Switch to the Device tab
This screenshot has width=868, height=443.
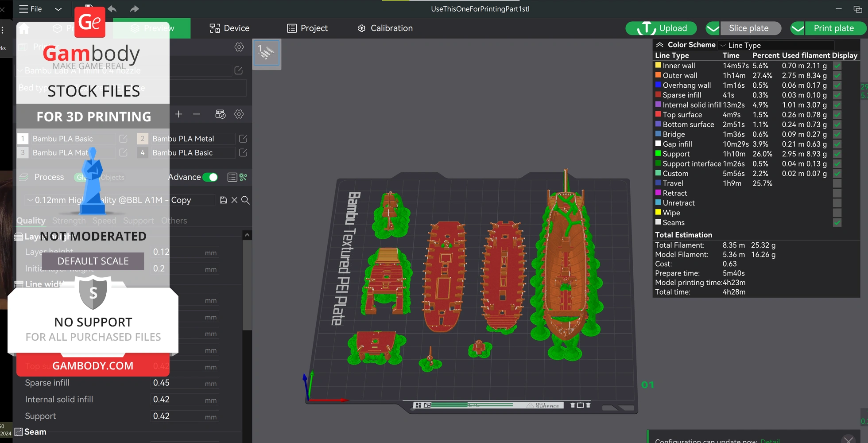pos(229,28)
